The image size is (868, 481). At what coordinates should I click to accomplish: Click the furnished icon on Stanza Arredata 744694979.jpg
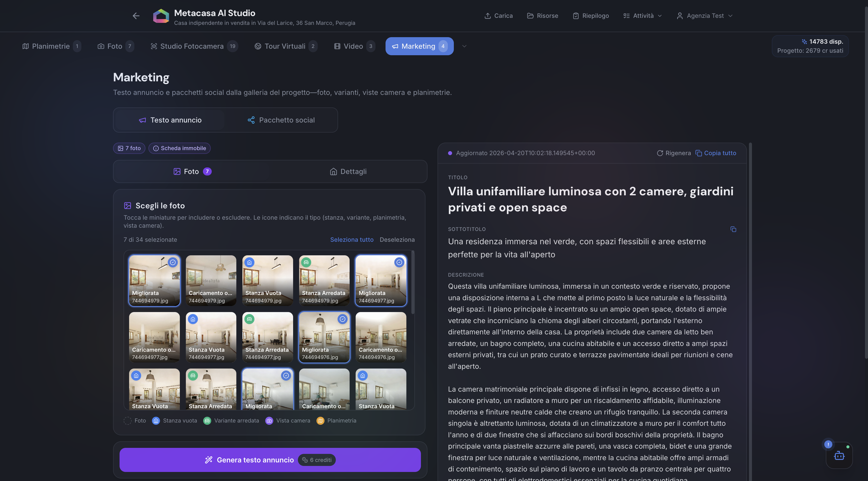pos(306,262)
